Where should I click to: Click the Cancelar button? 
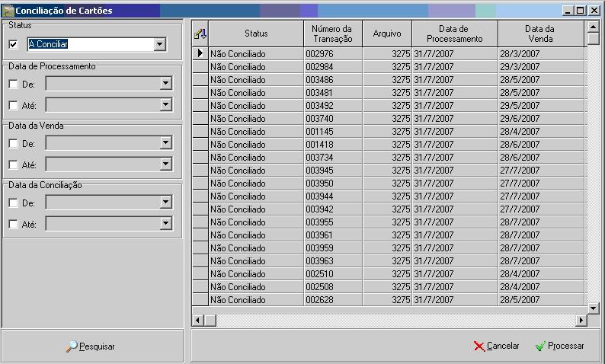point(497,346)
